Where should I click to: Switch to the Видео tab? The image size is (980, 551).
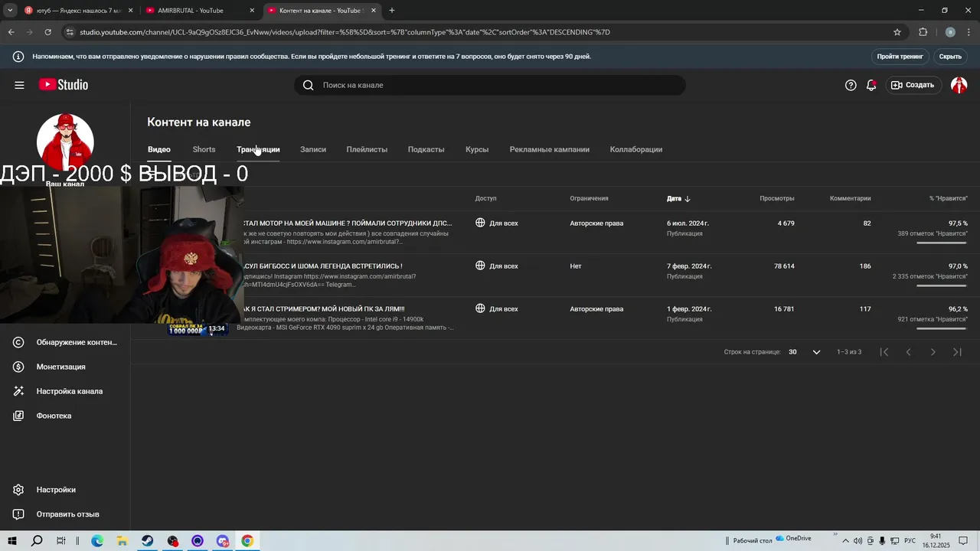point(159,149)
